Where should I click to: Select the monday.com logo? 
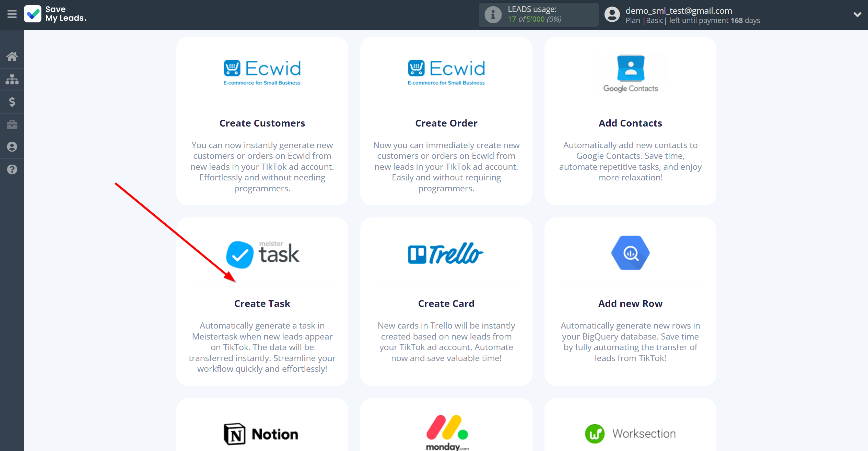pyautogui.click(x=447, y=432)
